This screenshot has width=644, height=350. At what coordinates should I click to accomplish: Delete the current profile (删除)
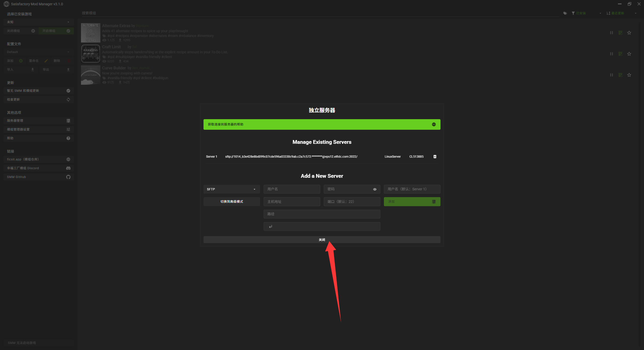tap(62, 61)
